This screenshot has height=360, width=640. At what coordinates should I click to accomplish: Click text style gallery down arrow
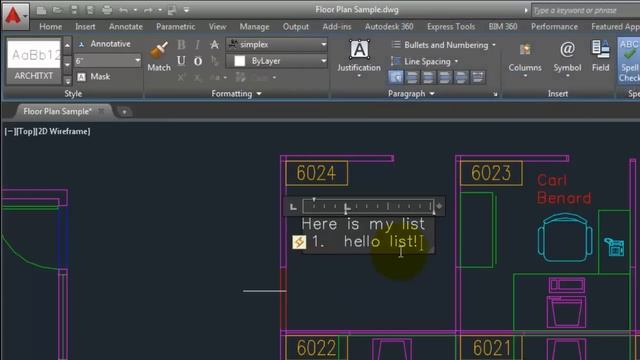click(x=67, y=64)
